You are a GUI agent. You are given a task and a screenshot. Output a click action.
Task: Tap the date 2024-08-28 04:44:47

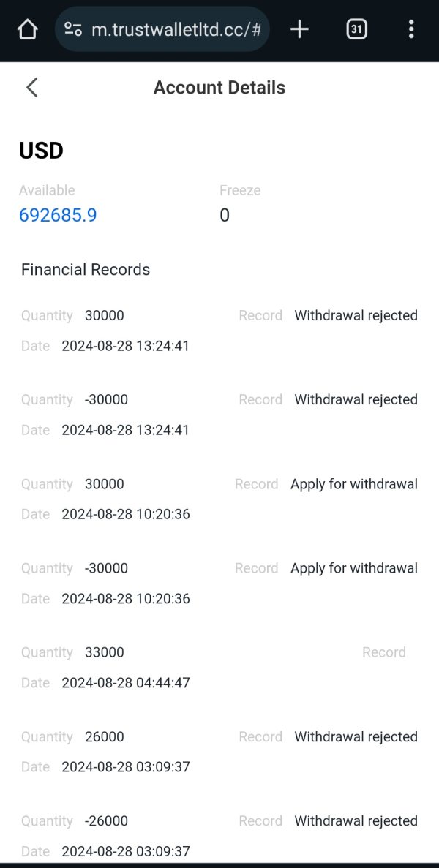pos(126,683)
